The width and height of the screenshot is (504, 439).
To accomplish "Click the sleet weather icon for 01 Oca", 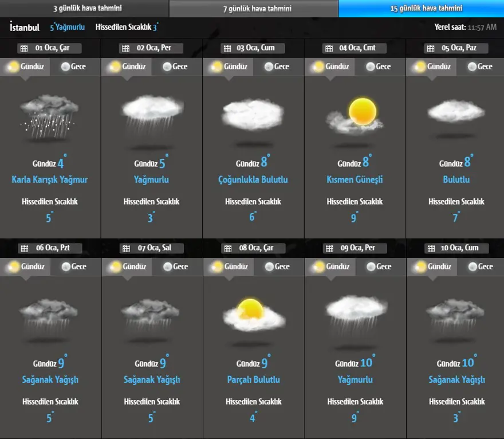I will 49,117.
